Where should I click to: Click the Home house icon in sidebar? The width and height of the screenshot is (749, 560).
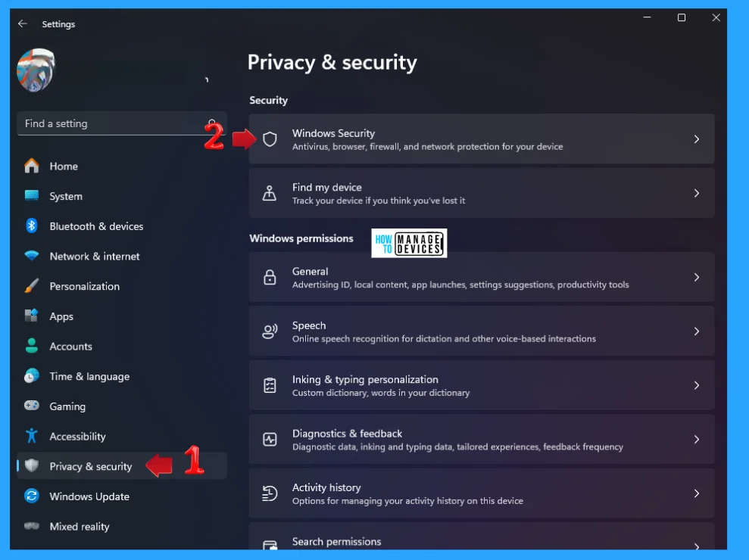point(32,166)
